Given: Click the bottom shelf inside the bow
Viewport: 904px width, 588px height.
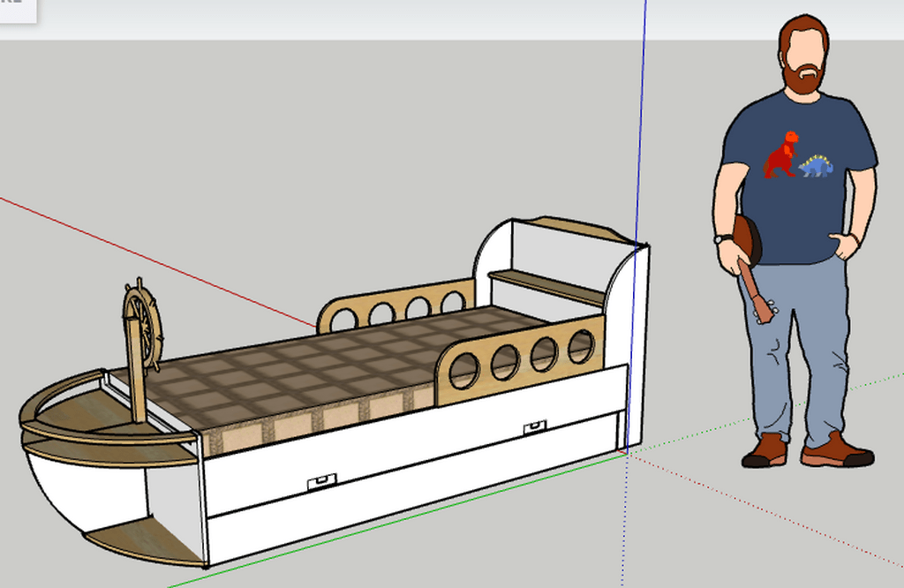Looking at the screenshot, I should [x=146, y=542].
